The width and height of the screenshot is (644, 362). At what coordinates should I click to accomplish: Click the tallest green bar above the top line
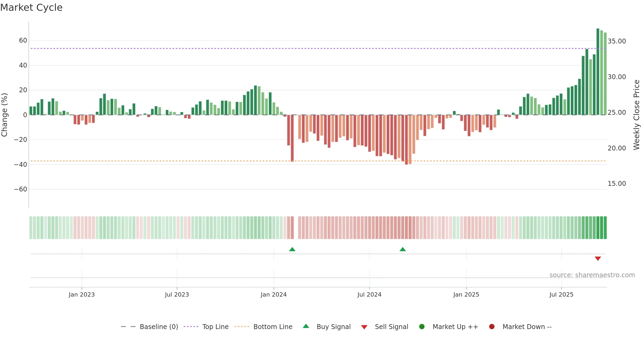(598, 72)
